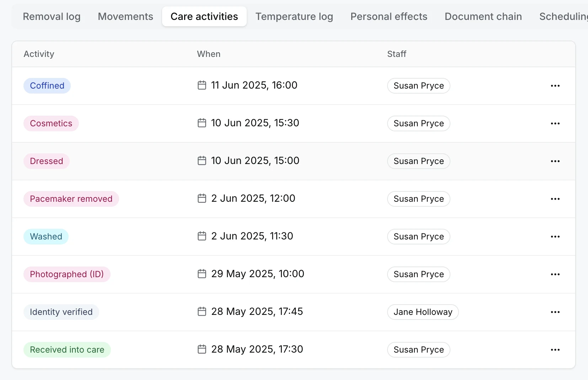Click the date text 10 Jun 2025, 15:00
Screen dimensions: 588x380
coord(255,161)
